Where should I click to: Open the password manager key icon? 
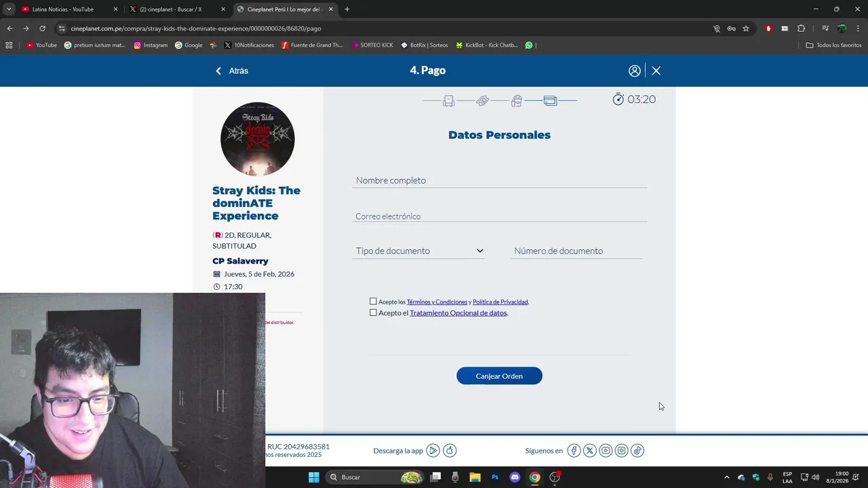(731, 28)
